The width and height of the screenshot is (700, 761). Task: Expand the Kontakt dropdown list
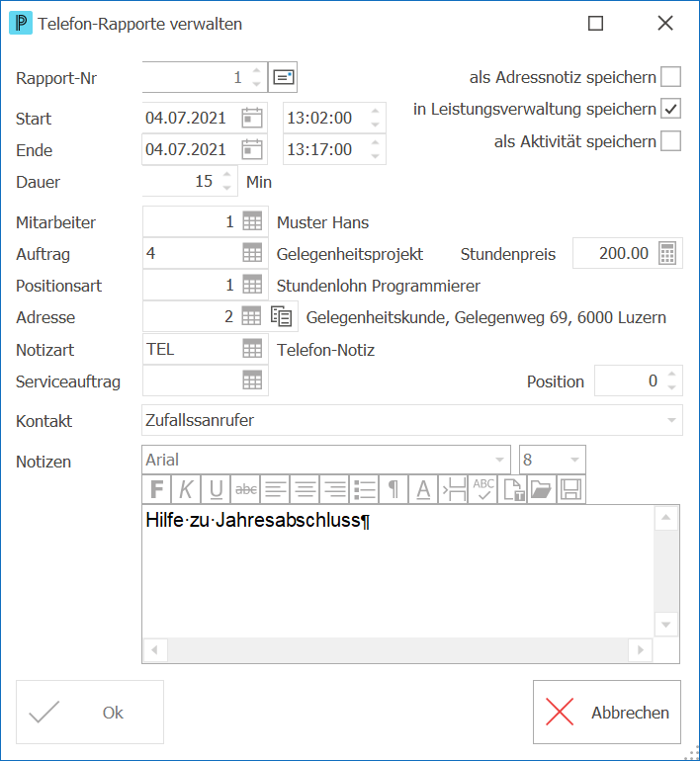pyautogui.click(x=671, y=420)
